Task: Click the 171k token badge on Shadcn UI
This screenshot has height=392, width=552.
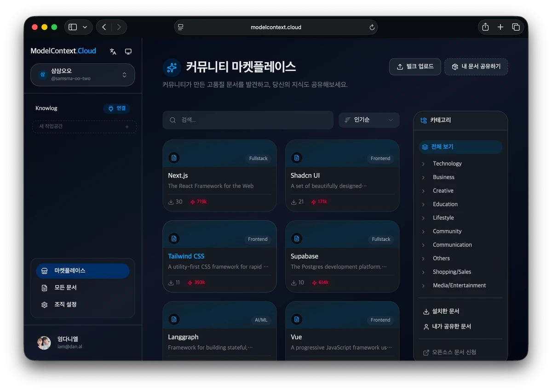Action: [x=319, y=202]
